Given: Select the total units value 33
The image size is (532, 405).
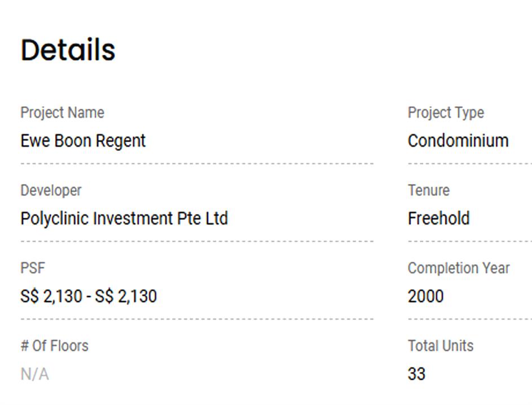Looking at the screenshot, I should (416, 374).
